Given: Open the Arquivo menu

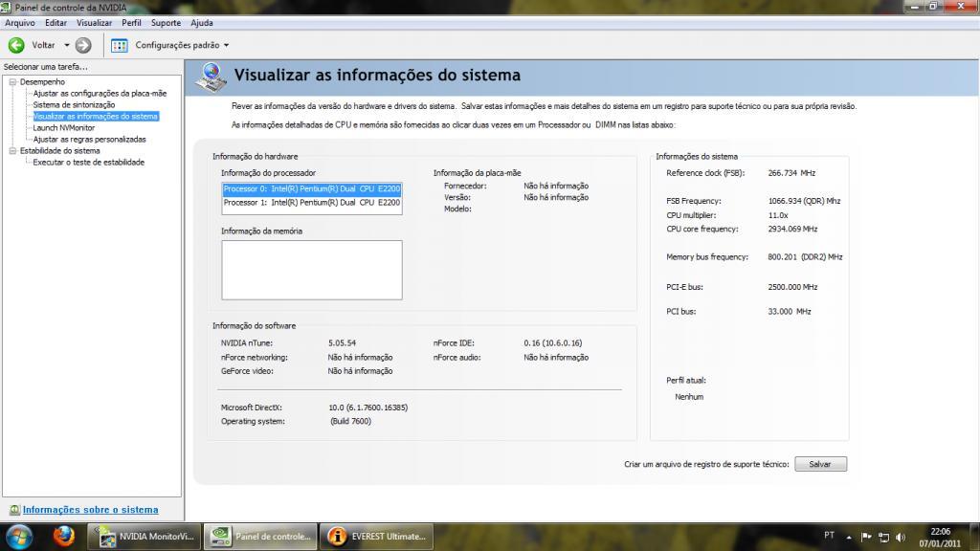Looking at the screenshot, I should (x=20, y=23).
